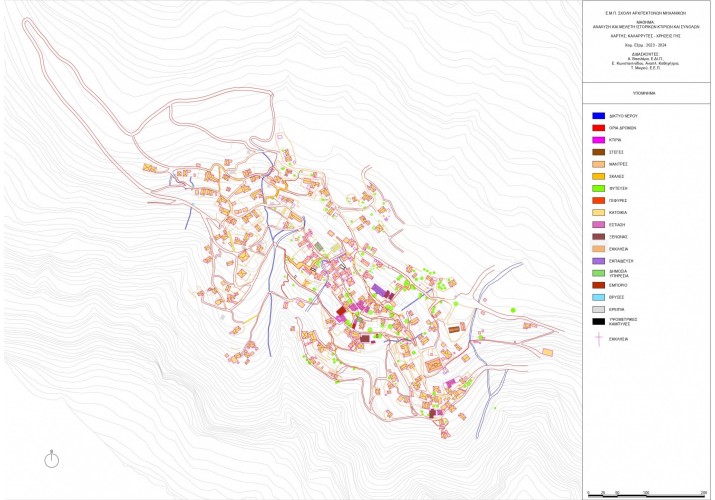Click the ΜΑΝΤΡΕΣ legend label
The width and height of the screenshot is (715, 500).
617,165
